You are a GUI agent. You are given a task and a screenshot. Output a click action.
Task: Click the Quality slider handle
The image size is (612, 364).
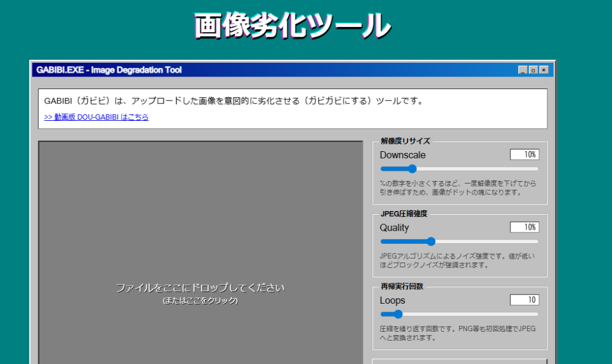431,241
